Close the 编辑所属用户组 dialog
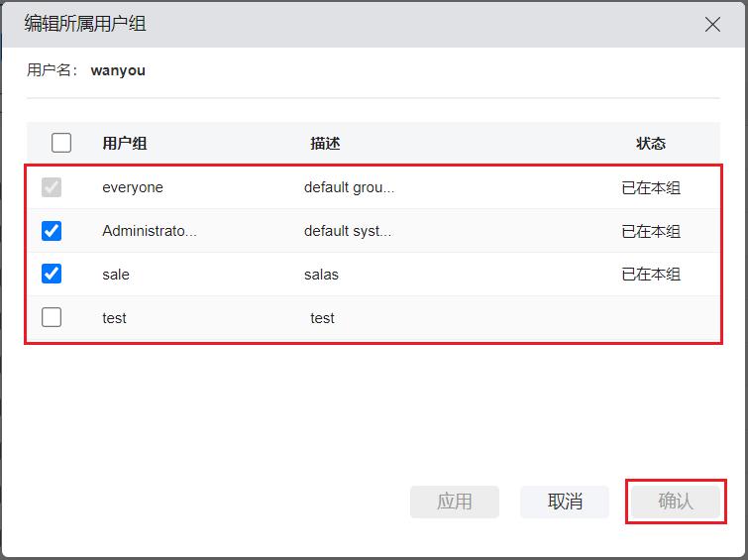The width and height of the screenshot is (748, 560). 712,25
